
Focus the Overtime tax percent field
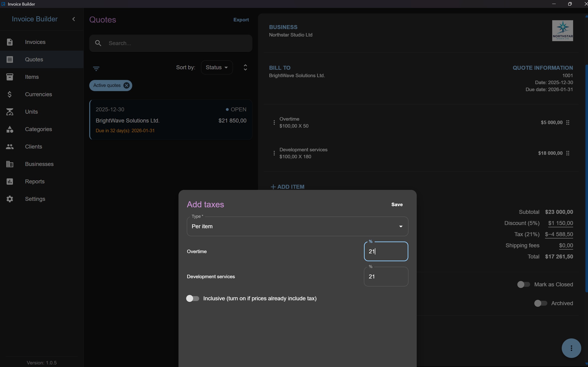[x=386, y=251]
